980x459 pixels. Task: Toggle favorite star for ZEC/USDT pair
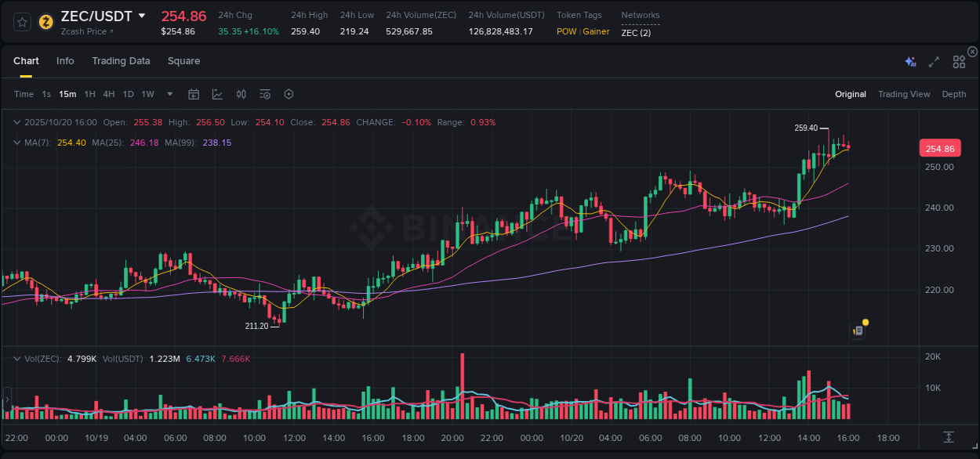(21, 22)
